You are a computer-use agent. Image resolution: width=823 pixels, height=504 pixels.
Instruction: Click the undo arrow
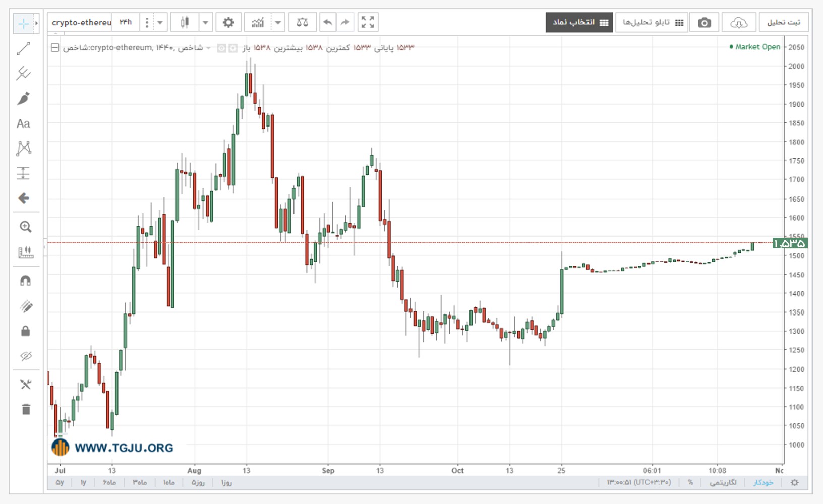(328, 22)
